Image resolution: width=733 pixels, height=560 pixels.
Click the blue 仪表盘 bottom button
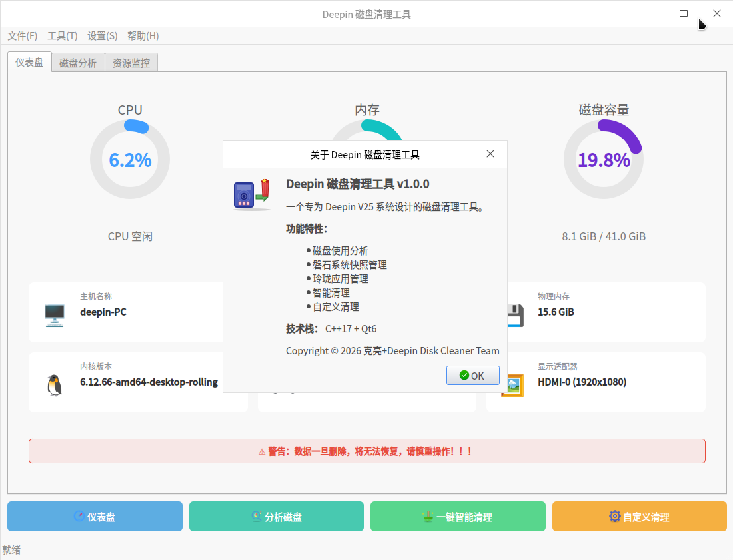(x=95, y=517)
